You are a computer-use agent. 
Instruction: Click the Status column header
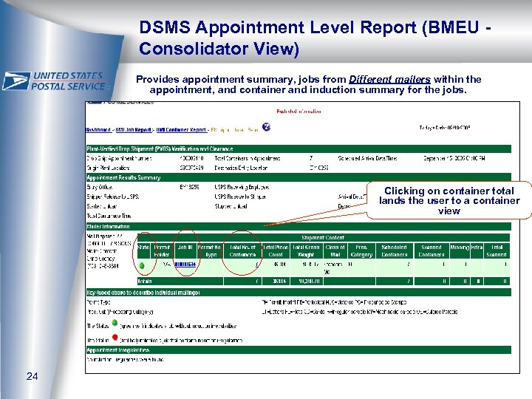143,250
